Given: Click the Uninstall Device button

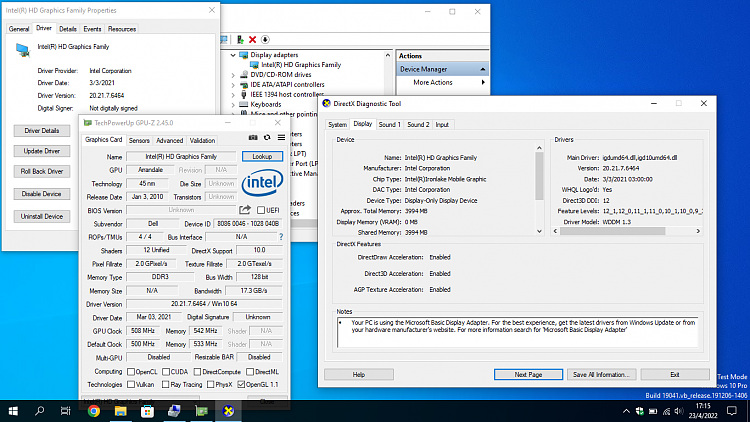Looking at the screenshot, I should 42,217.
